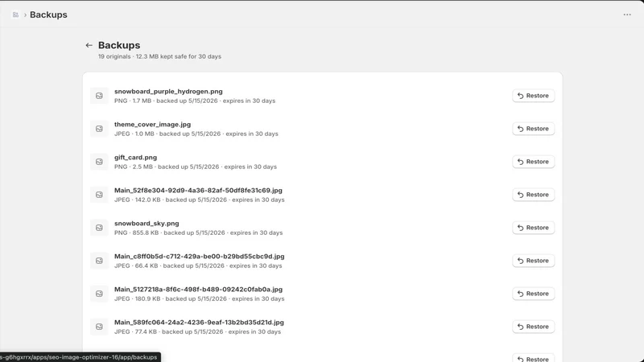Click image icon for snowboard_sky.png
The width and height of the screenshot is (644, 362).
(99, 228)
